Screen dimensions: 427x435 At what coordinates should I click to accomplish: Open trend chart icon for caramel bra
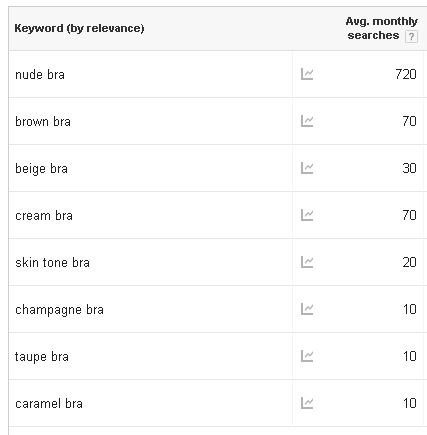307,403
